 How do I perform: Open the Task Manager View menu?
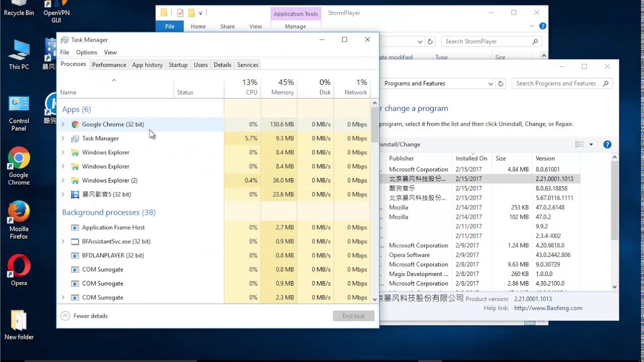tap(110, 52)
